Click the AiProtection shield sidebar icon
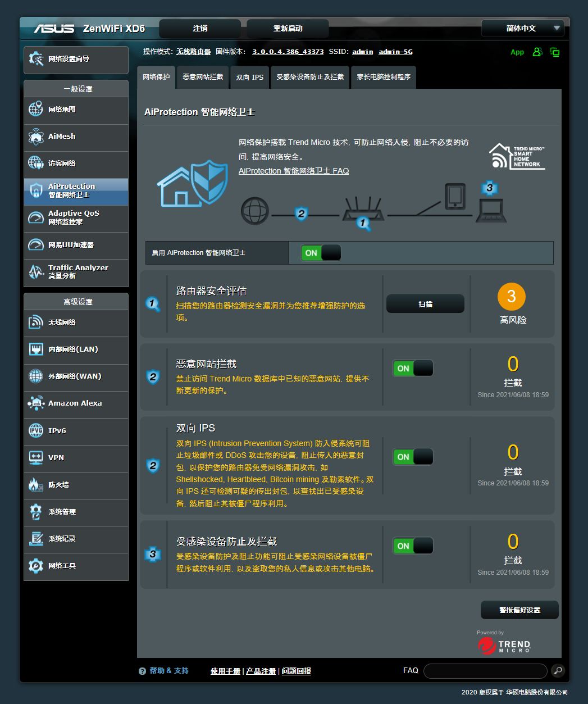 click(36, 190)
